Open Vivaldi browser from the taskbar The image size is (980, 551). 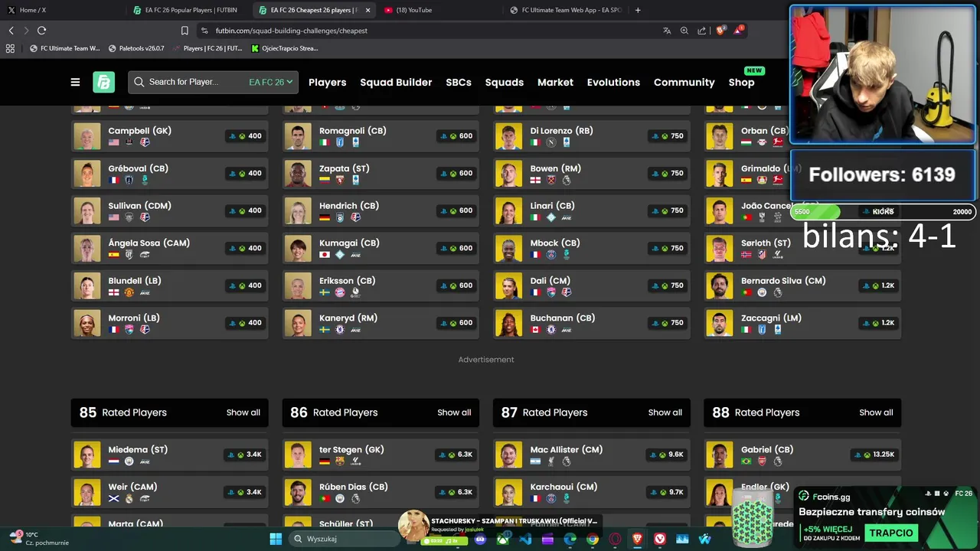(x=660, y=539)
